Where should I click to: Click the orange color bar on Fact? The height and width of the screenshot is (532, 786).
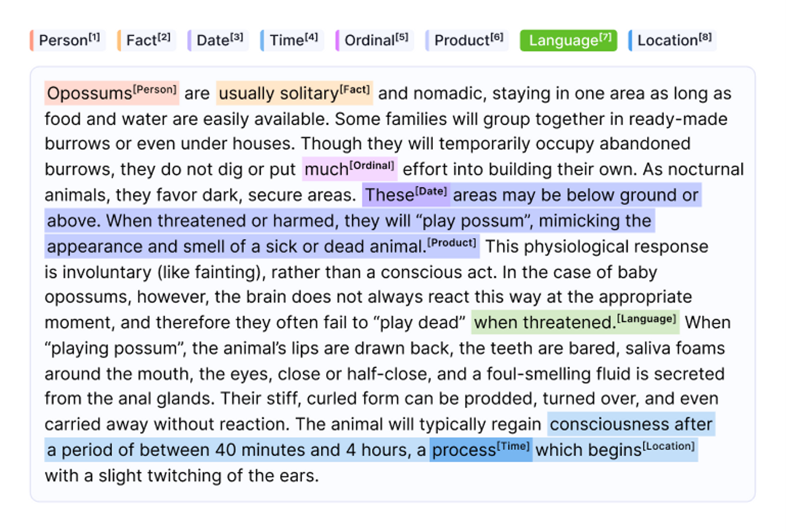coord(119,40)
